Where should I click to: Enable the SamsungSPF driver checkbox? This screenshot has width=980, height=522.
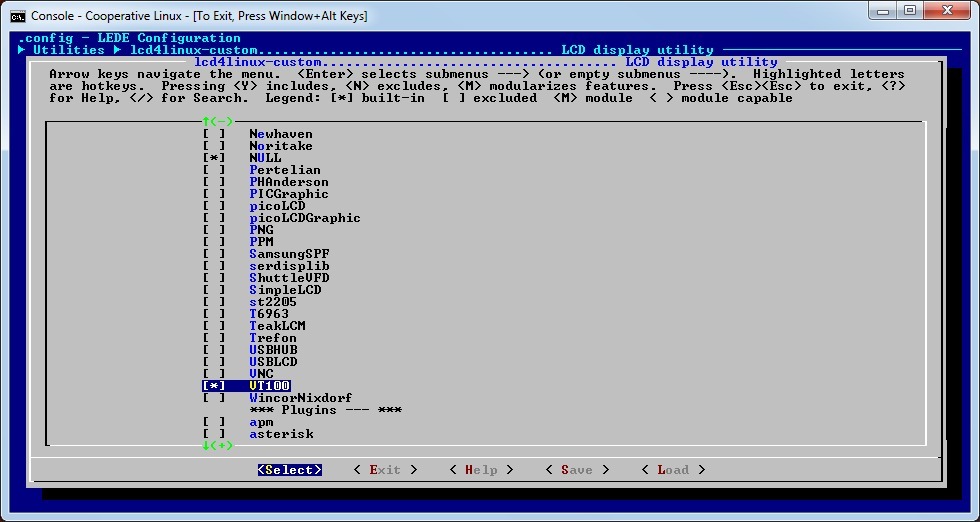pos(214,254)
